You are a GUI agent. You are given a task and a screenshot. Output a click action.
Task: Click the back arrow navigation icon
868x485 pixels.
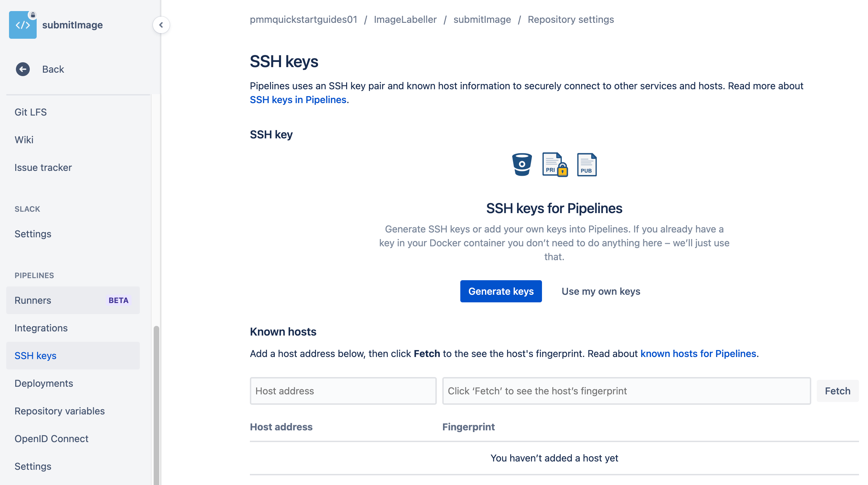coord(22,68)
